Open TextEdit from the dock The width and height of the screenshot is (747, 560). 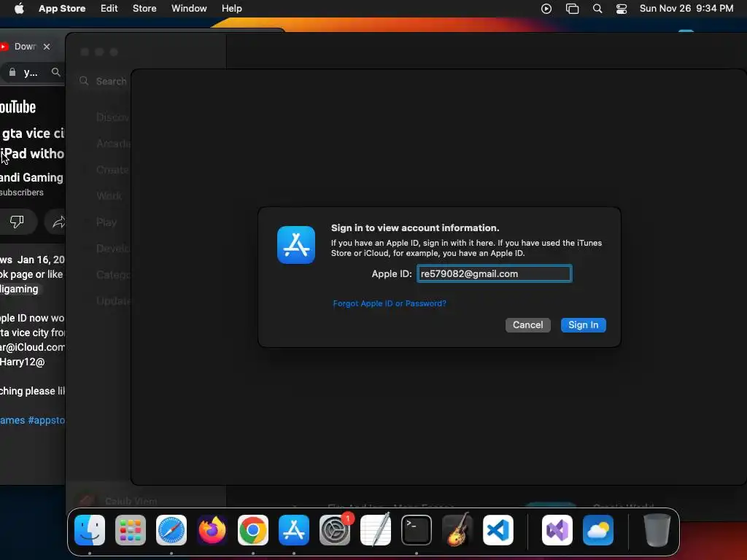pyautogui.click(x=376, y=530)
